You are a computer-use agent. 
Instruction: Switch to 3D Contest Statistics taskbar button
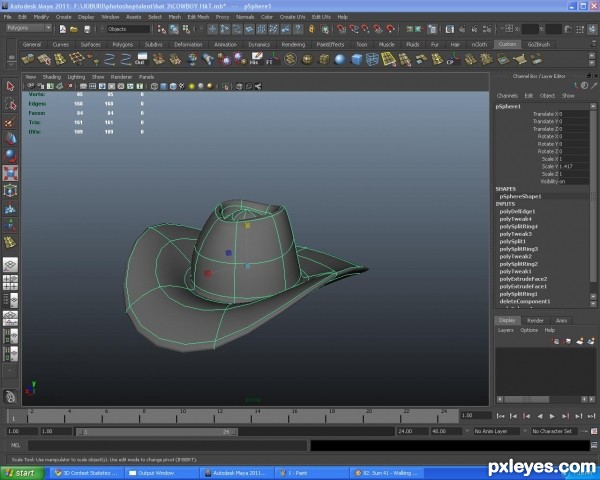pyautogui.click(x=87, y=473)
